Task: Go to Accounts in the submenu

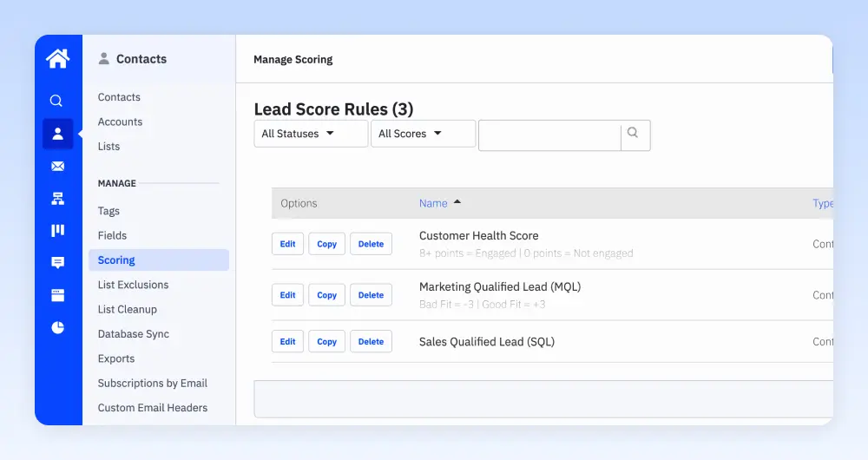Action: [120, 122]
